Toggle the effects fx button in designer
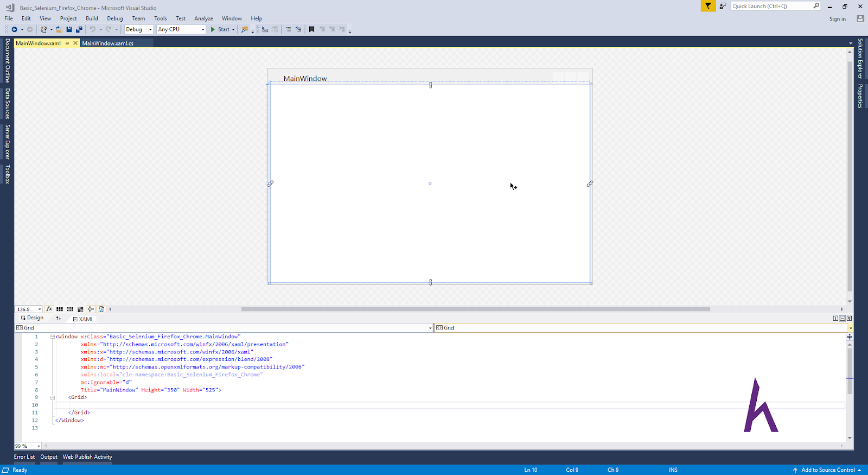Image resolution: width=868 pixels, height=475 pixels. point(49,309)
